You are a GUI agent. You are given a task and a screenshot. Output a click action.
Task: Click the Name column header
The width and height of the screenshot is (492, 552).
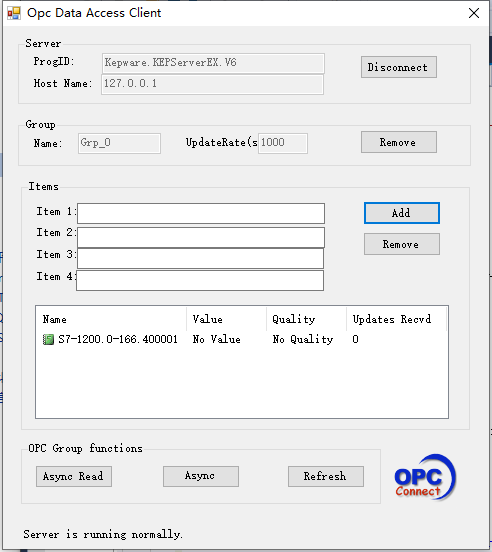pos(111,319)
